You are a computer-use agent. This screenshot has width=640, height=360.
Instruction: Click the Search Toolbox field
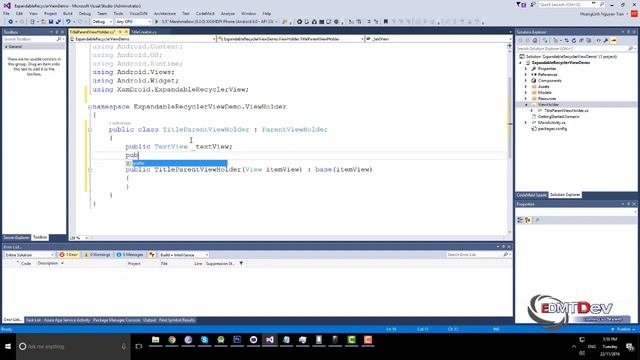tap(33, 39)
